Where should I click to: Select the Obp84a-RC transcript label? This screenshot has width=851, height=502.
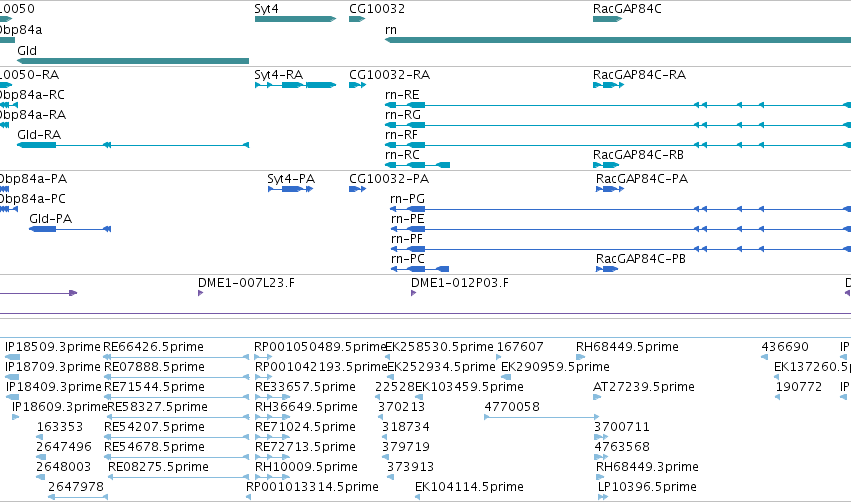click(32, 94)
